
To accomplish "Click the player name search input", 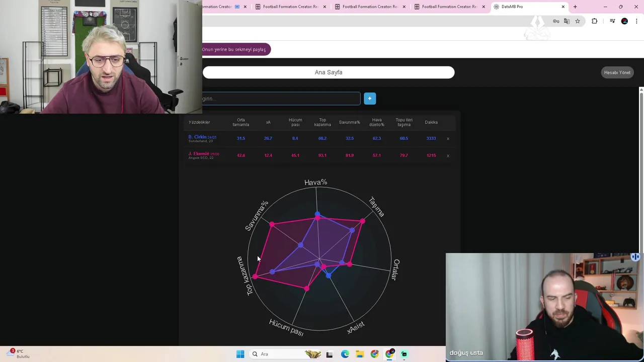I will tap(281, 99).
